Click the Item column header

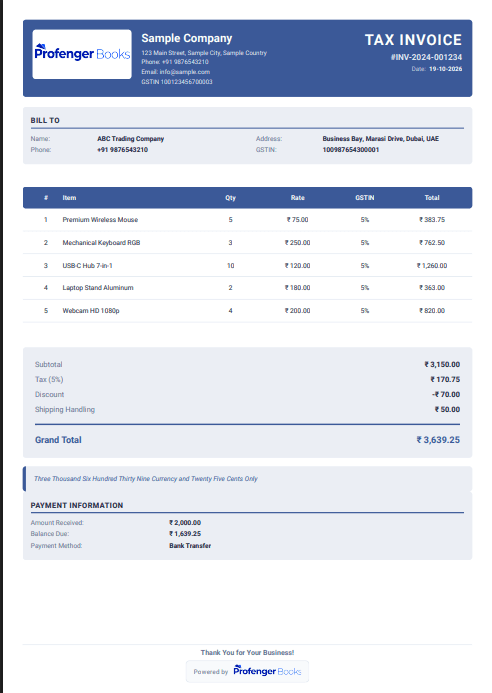pyautogui.click(x=69, y=198)
